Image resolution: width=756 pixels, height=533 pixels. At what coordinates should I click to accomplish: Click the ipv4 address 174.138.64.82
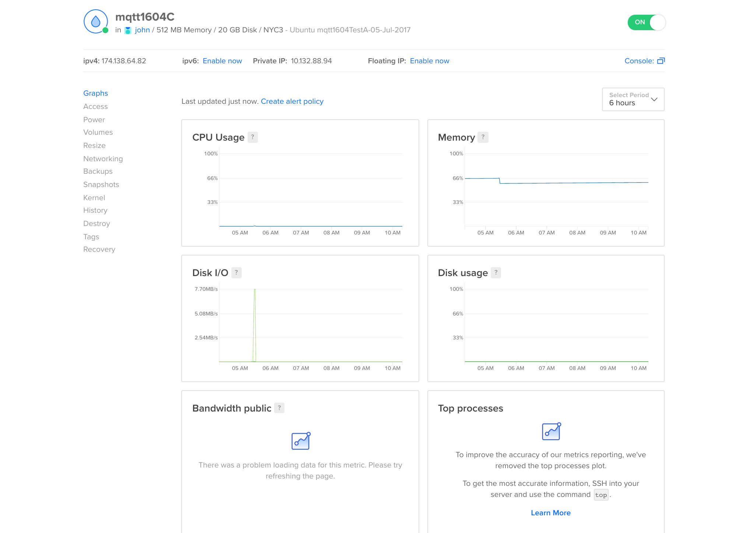124,61
